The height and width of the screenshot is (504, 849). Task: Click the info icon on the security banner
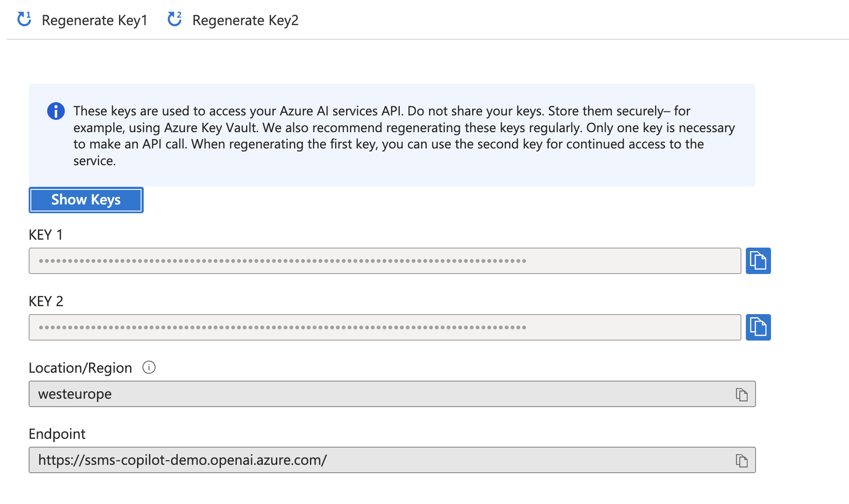pyautogui.click(x=56, y=111)
